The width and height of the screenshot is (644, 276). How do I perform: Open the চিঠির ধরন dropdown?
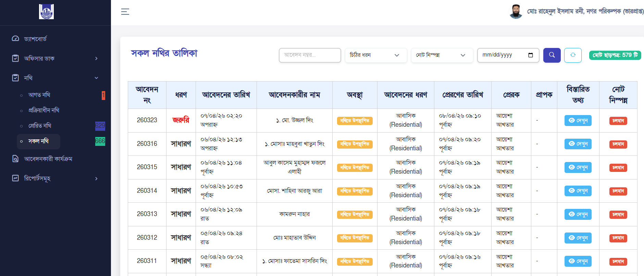click(x=375, y=55)
